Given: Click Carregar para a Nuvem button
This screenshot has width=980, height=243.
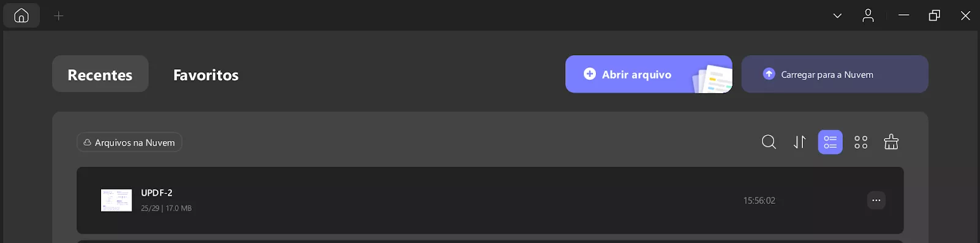Looking at the screenshot, I should (835, 74).
